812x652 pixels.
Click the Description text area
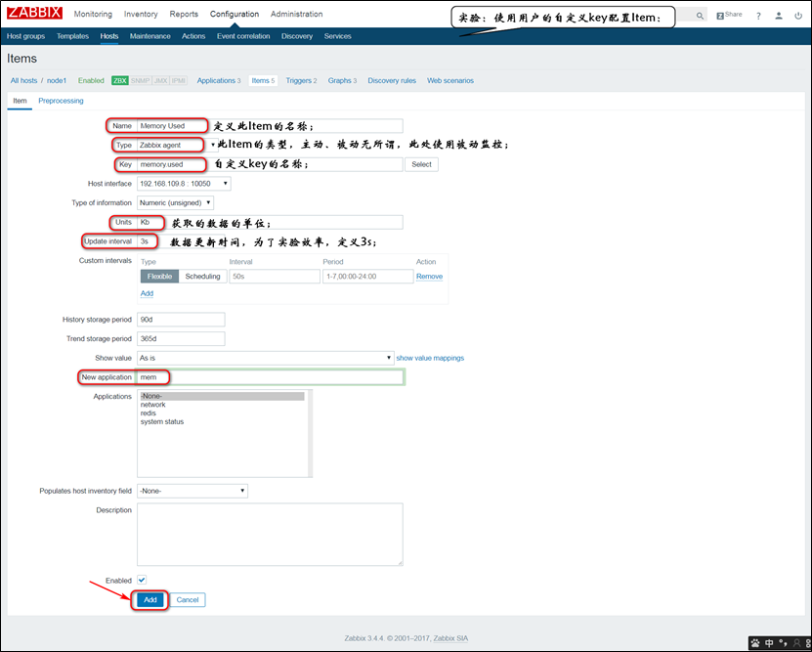point(270,535)
